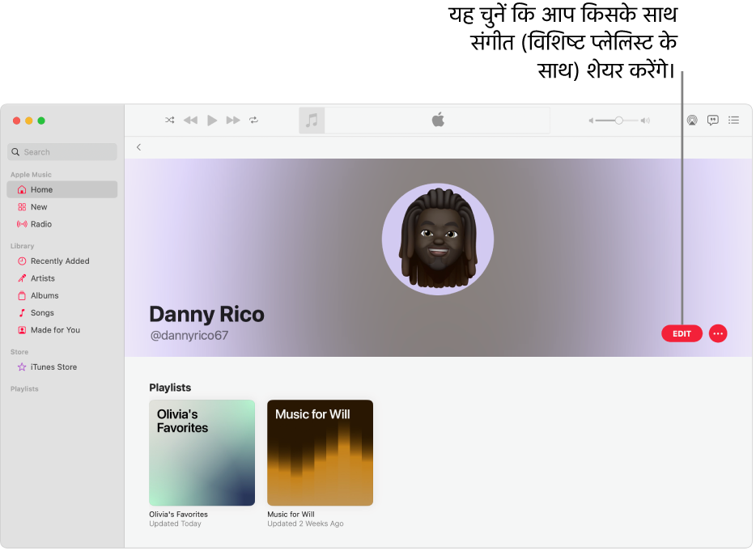Click the Updated Today text
756x551 pixels.
pos(175,523)
